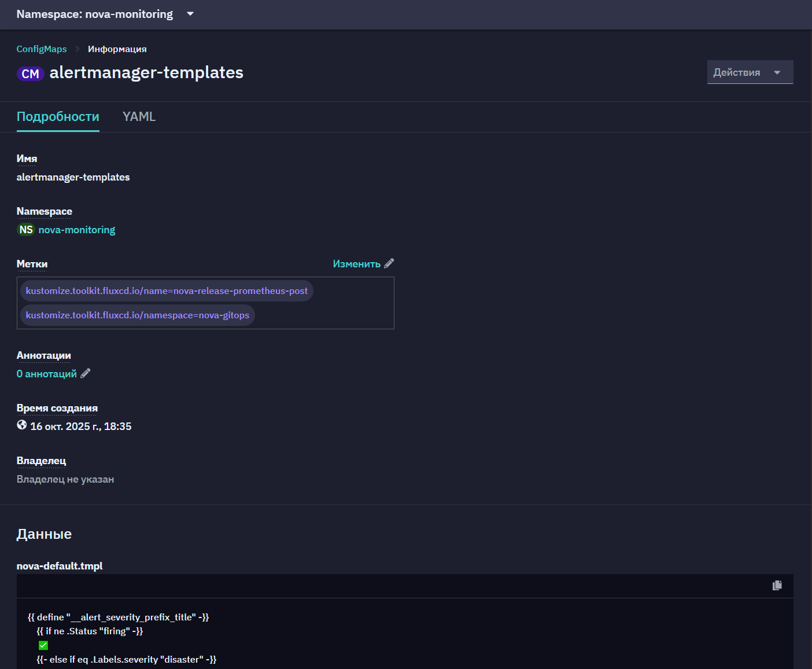Select the nova-release-prometheus-post label chip
Screen dimensions: 812x669
point(167,291)
